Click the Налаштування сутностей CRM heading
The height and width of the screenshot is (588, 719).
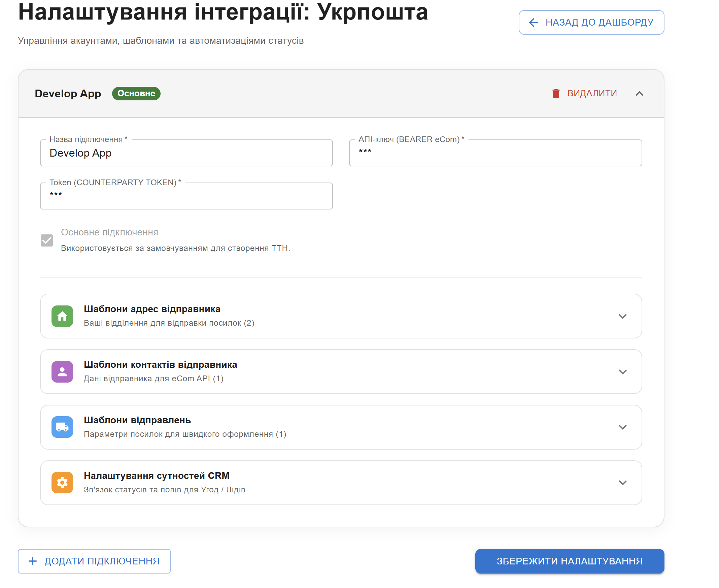click(157, 476)
